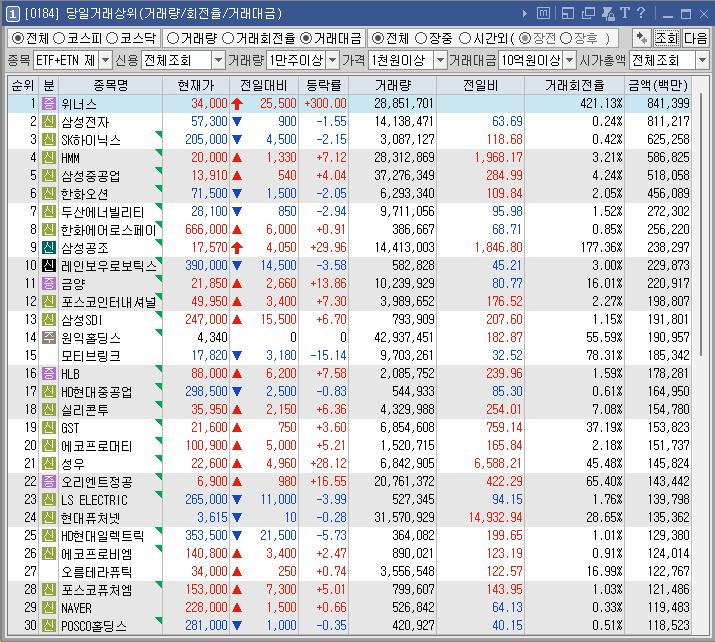Viewport: 715px width, 642px height.
Task: Click the 분 column header
Action: 48,85
